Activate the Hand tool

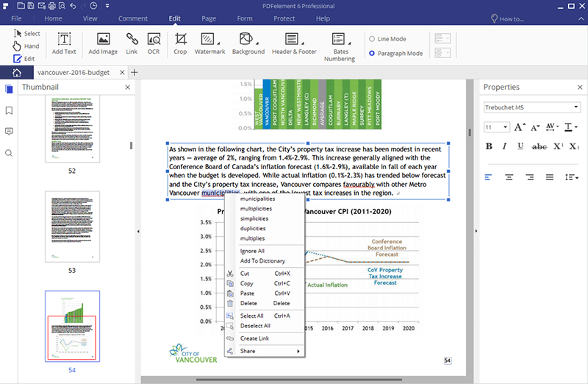pos(26,46)
